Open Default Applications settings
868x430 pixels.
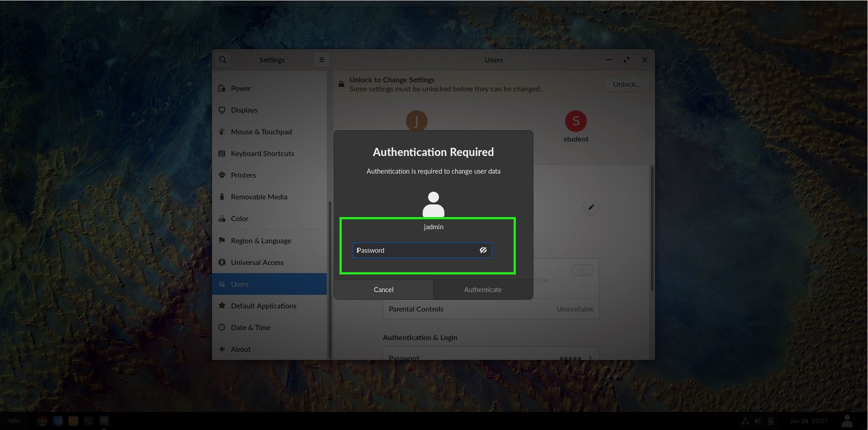[269, 306]
